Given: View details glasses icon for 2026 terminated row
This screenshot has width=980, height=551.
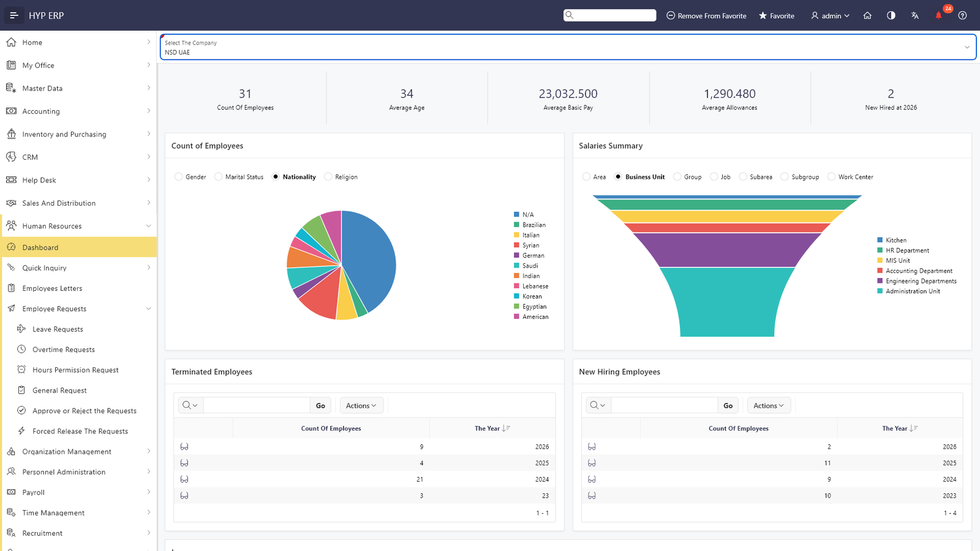Looking at the screenshot, I should pyautogui.click(x=184, y=447).
